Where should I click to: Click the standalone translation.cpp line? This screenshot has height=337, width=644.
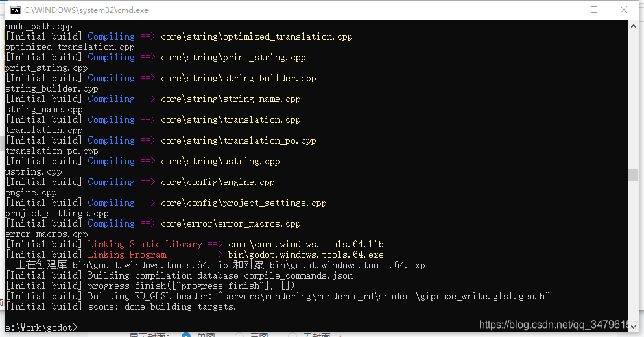(44, 130)
